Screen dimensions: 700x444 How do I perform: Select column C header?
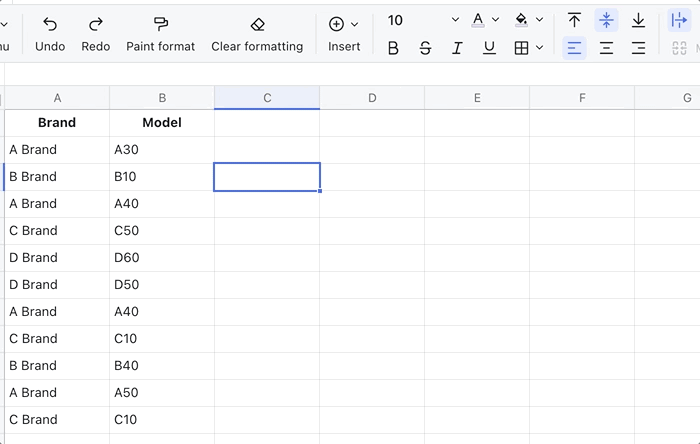click(267, 97)
